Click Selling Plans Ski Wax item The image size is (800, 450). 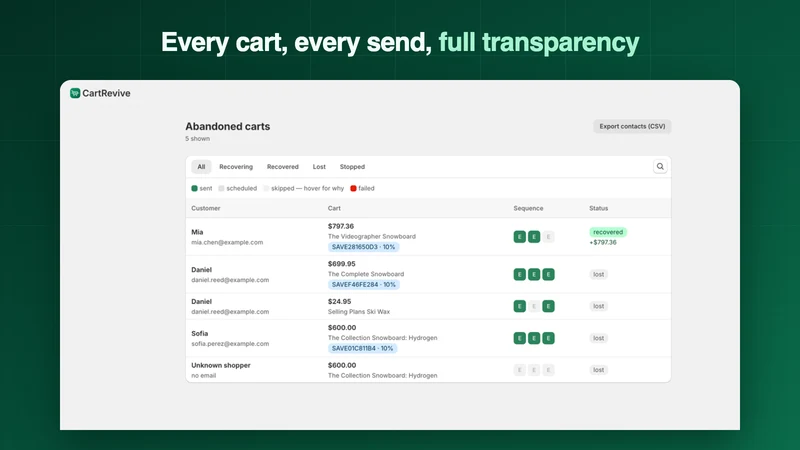359,312
